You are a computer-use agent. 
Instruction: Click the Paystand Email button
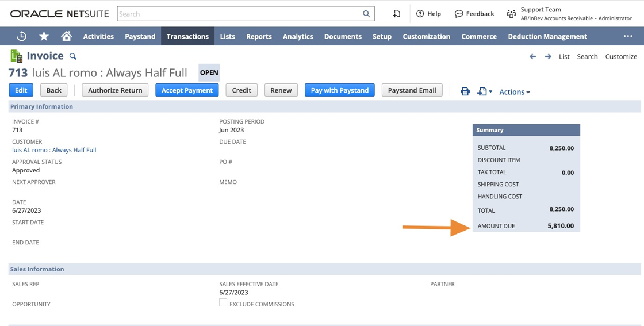click(x=412, y=90)
